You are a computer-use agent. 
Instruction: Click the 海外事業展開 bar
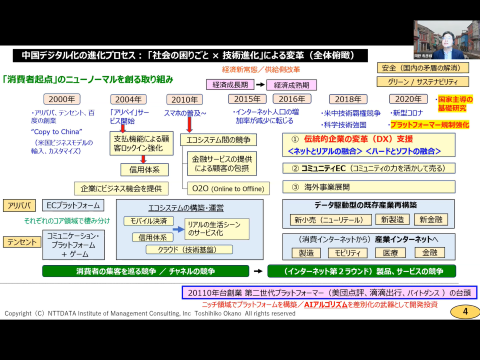(x=369, y=187)
